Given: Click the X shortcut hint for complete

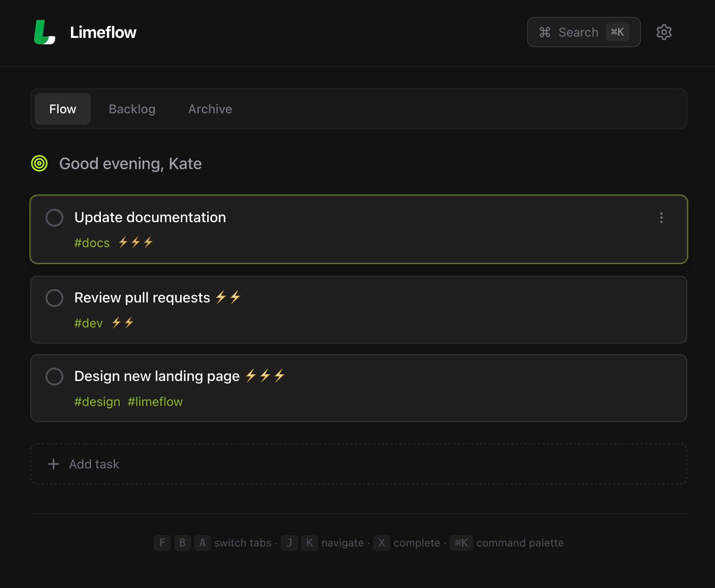Looking at the screenshot, I should [x=382, y=543].
